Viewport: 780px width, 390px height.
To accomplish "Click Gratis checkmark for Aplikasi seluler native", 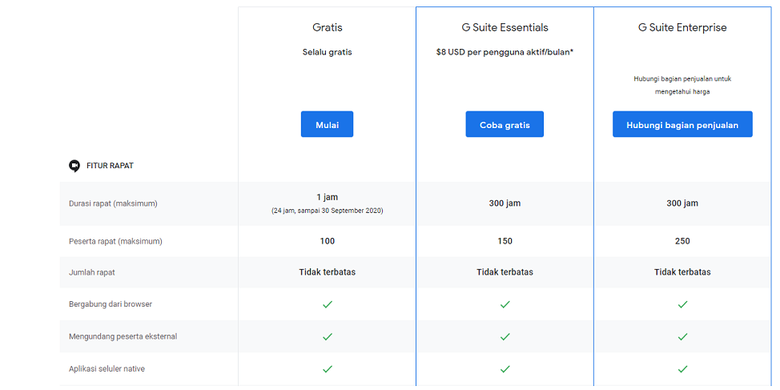I will coord(327,369).
